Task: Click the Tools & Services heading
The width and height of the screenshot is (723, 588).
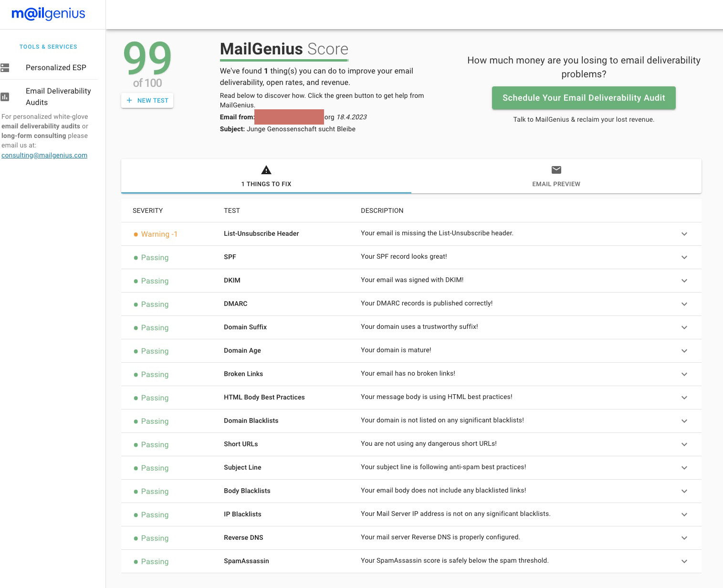Action: (x=48, y=47)
